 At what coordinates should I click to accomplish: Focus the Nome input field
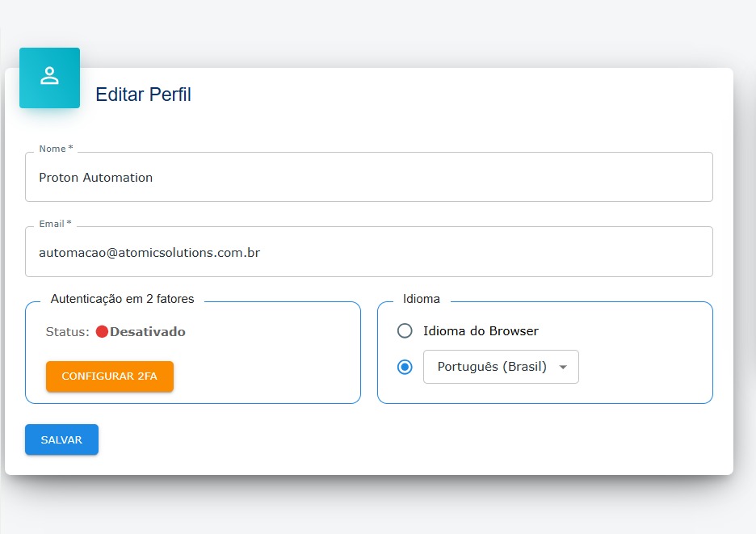pyautogui.click(x=369, y=177)
